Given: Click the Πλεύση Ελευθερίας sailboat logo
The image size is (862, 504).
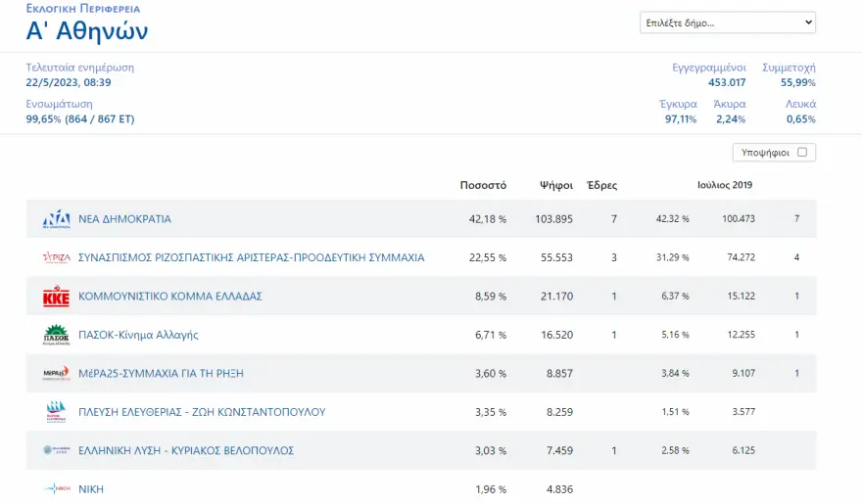Looking at the screenshot, I should tap(56, 412).
